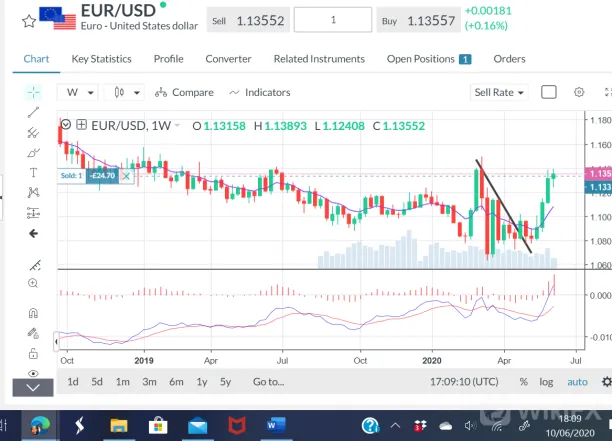Select the pattern drawing tool

point(34,192)
